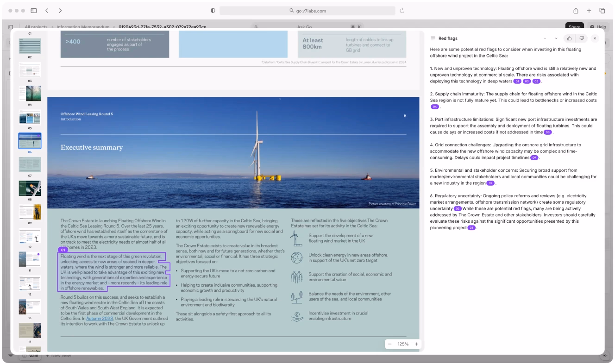Follow the Autumn 2023 hyperlink
The width and height of the screenshot is (615, 364).
click(x=100, y=319)
